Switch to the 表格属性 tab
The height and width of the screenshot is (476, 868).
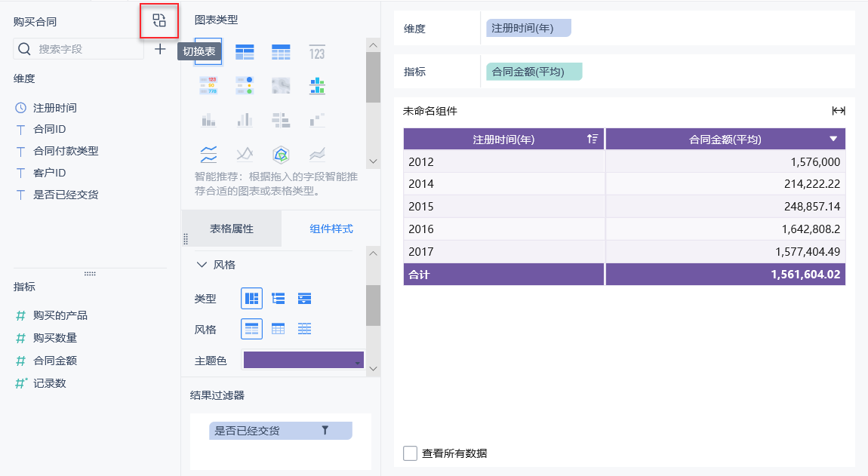click(x=232, y=229)
